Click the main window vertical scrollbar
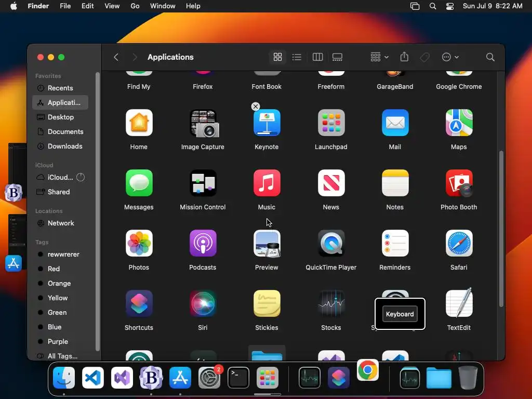 pos(501,229)
